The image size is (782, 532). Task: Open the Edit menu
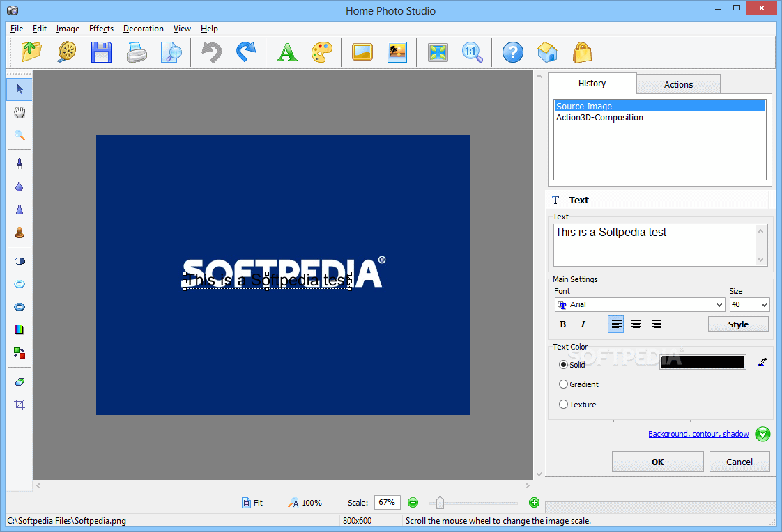click(40, 29)
